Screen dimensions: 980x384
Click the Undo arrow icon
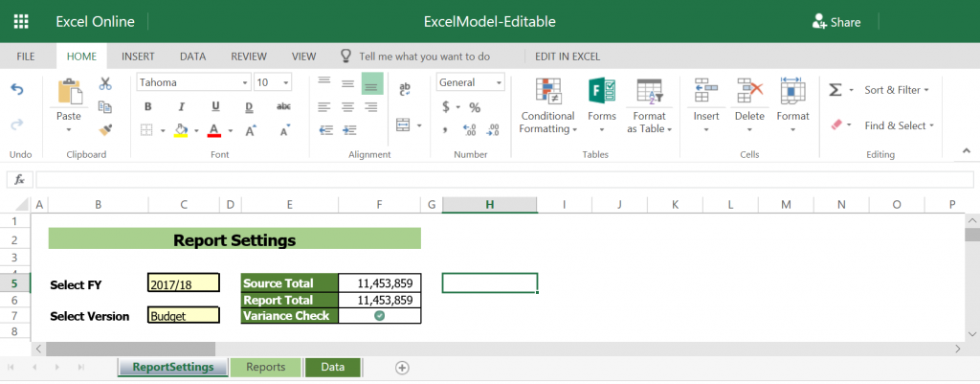(x=16, y=89)
